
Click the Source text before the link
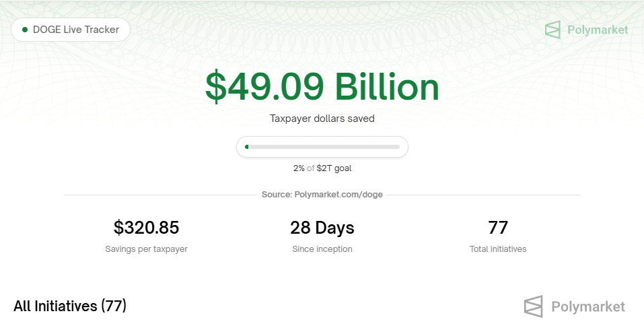[277, 195]
